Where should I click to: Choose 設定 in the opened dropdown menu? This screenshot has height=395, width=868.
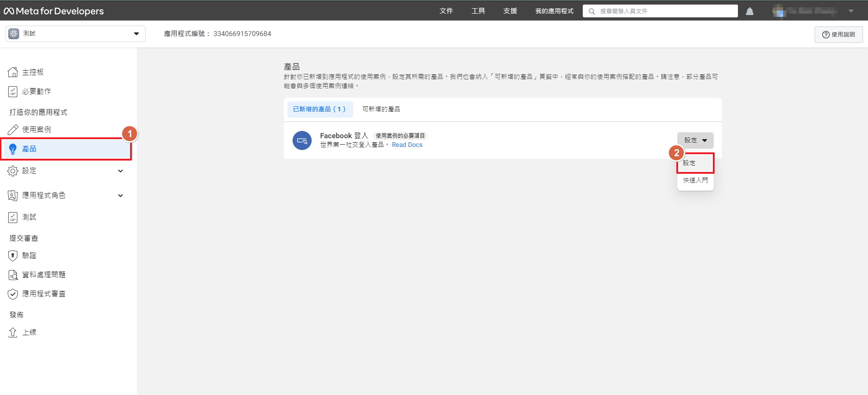(690, 163)
